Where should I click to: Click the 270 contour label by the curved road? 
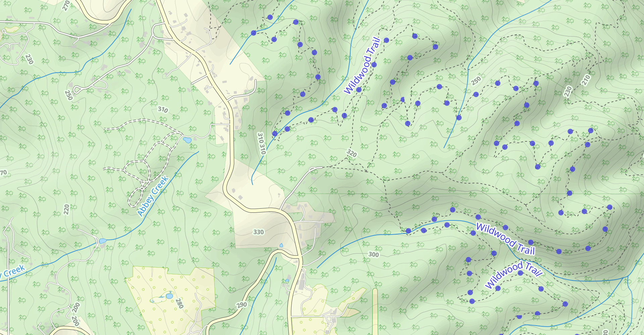coord(66,5)
